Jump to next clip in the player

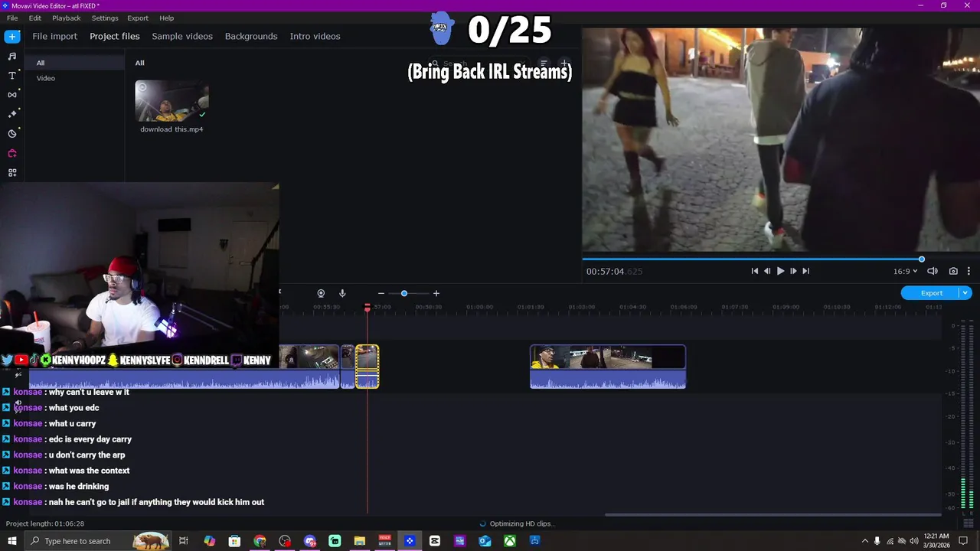tap(805, 271)
